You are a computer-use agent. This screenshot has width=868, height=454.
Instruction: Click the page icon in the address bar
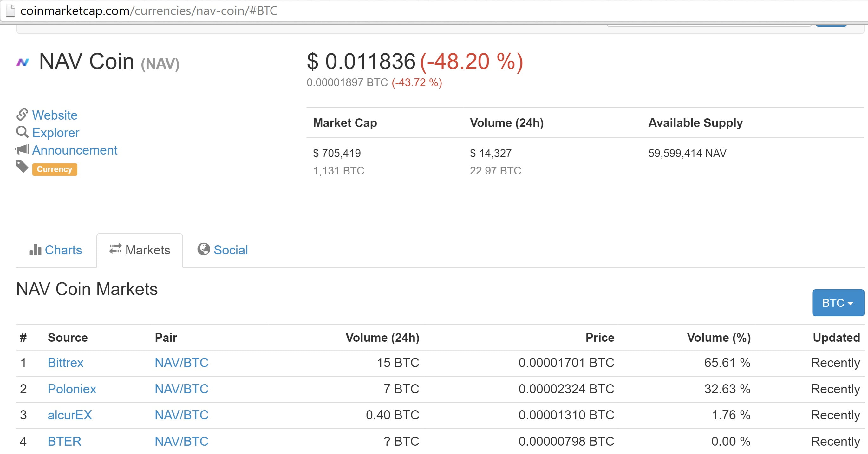click(x=11, y=11)
